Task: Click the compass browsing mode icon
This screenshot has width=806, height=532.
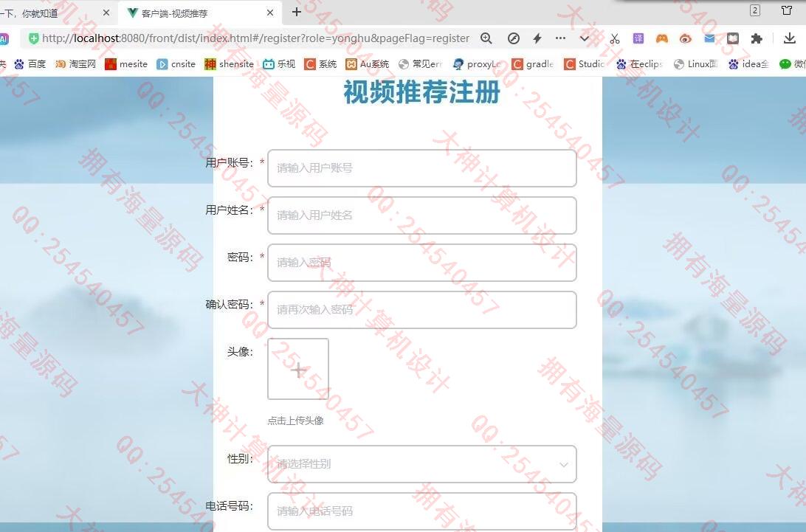Action: pos(514,38)
